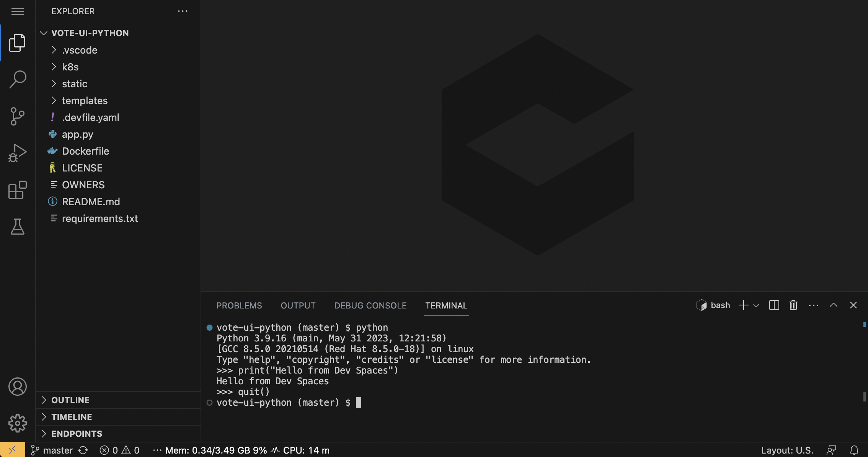Switch to the DEBUG CONSOLE tab

(370, 305)
